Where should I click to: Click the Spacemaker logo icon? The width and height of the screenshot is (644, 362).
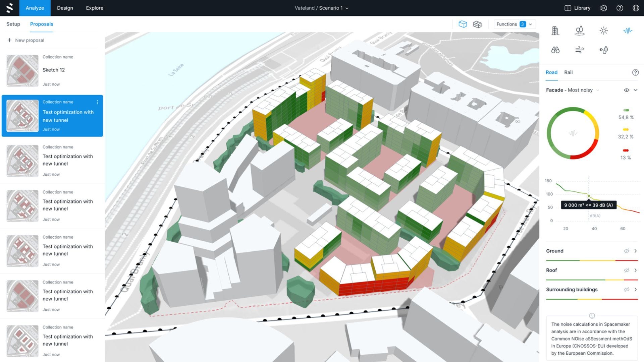[10, 8]
